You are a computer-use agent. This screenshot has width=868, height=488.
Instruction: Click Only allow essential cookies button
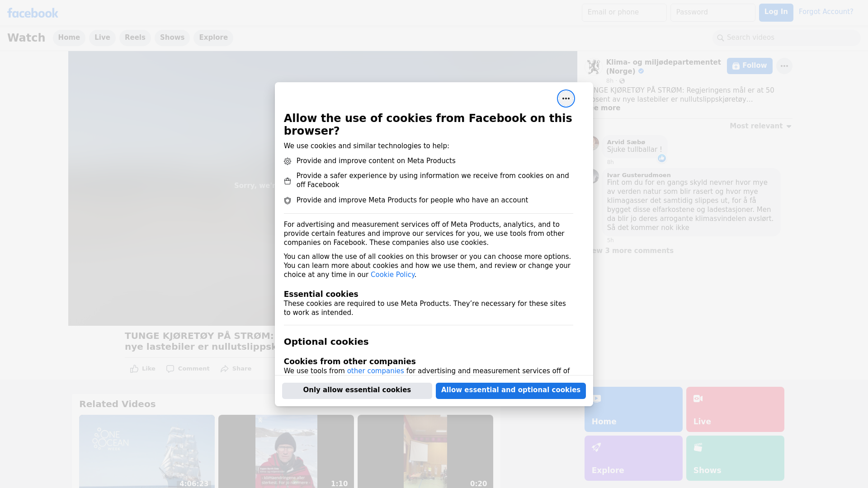click(357, 390)
